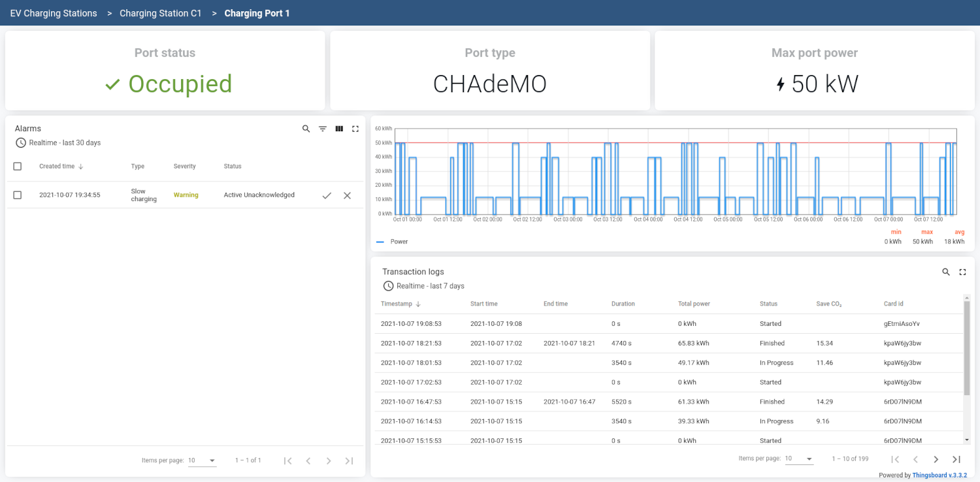Open Alarms column selection icon
The image size is (980, 482).
339,129
